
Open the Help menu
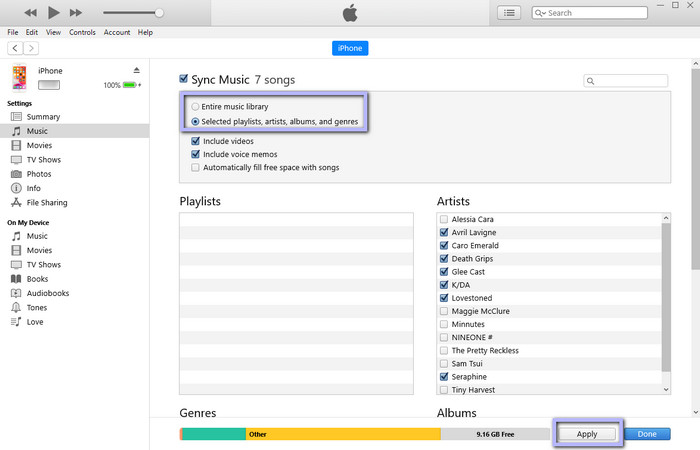145,32
